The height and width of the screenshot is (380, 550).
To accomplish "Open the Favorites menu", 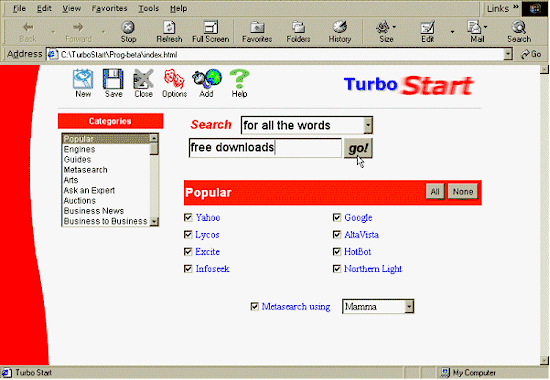I will coord(109,8).
